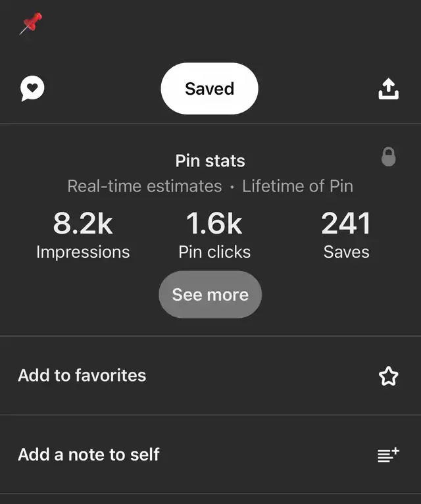The width and height of the screenshot is (421, 504).
Task: Click the Saves label
Action: [347, 252]
